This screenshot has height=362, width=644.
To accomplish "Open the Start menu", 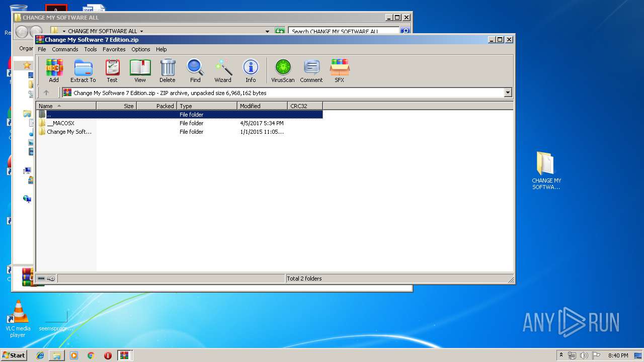I will click(14, 355).
